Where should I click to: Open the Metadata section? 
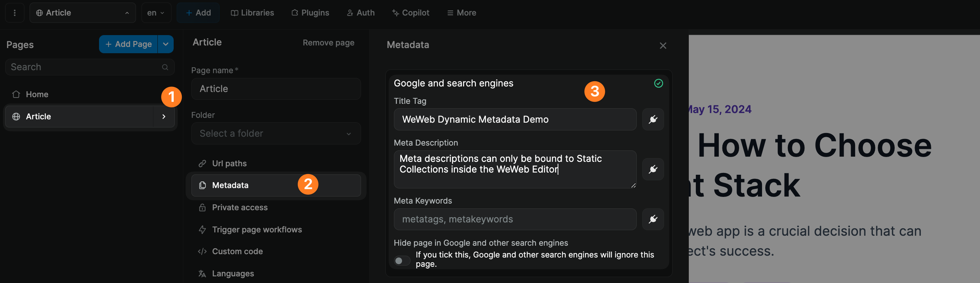[276, 185]
